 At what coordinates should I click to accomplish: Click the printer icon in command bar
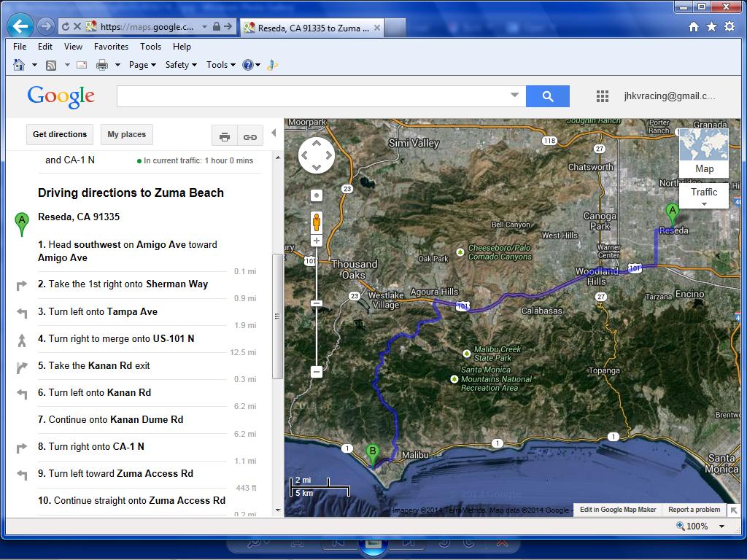pyautogui.click(x=102, y=65)
